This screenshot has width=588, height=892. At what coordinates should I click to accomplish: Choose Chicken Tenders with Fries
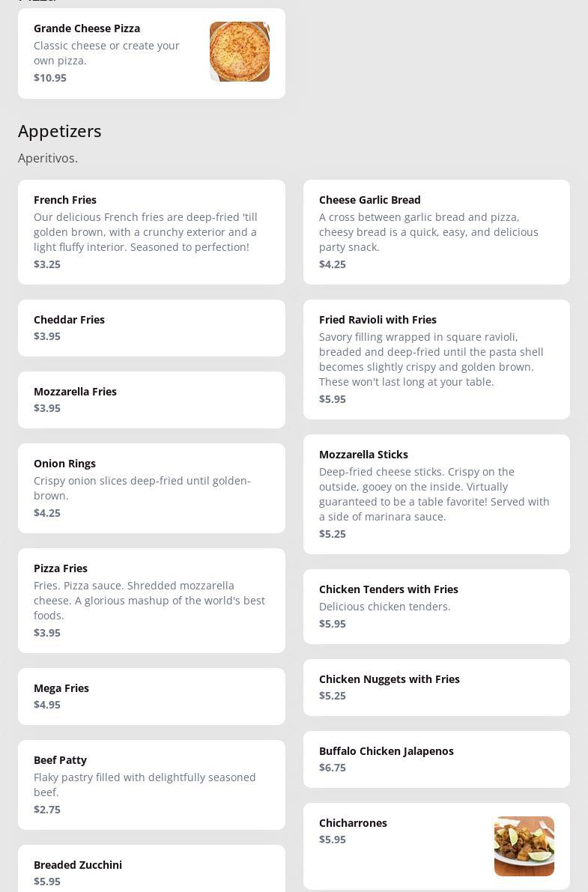[436, 606]
